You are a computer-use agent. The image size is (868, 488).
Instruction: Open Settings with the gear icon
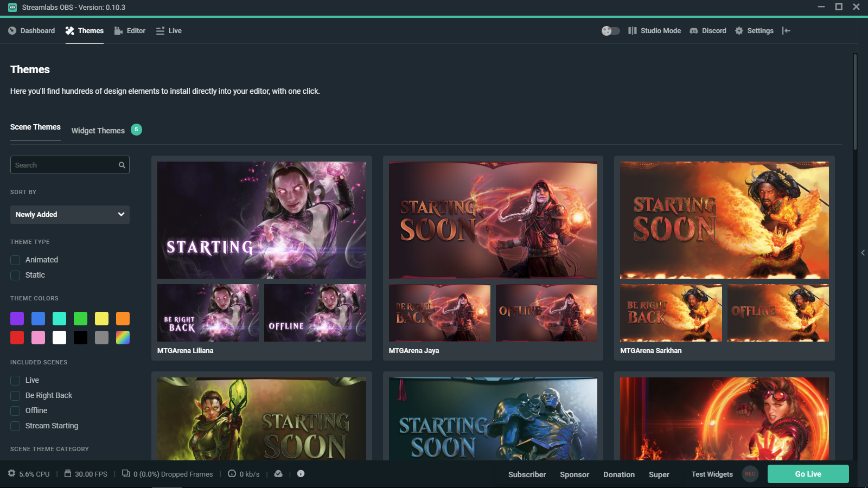[x=754, y=31]
